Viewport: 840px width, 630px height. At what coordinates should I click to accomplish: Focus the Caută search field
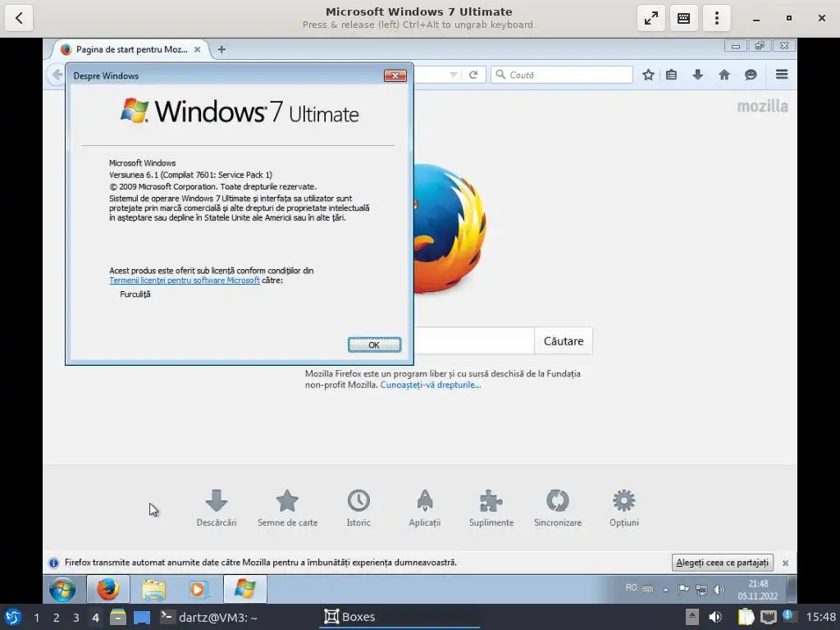(562, 75)
